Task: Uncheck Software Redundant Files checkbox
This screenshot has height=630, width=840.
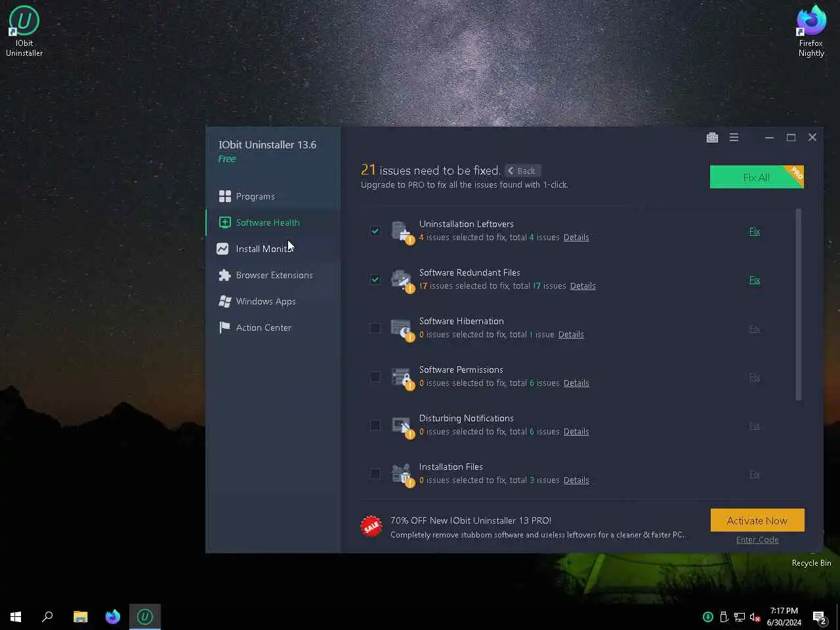Action: [x=375, y=280]
